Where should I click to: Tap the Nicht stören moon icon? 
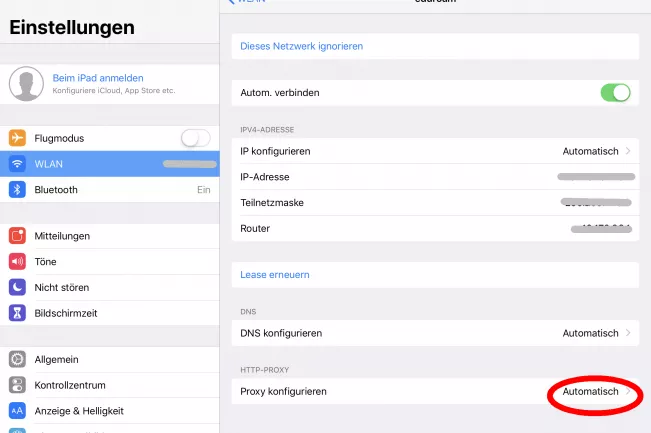(17, 287)
